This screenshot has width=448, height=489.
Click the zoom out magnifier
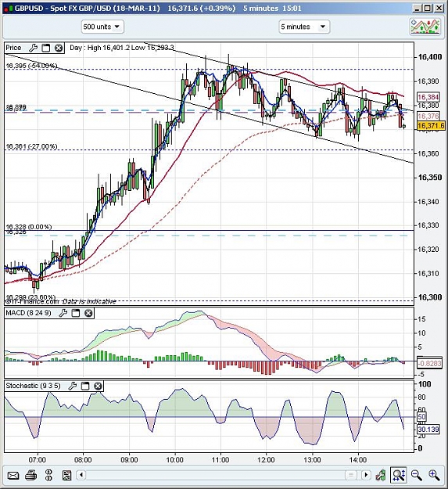coord(417,475)
